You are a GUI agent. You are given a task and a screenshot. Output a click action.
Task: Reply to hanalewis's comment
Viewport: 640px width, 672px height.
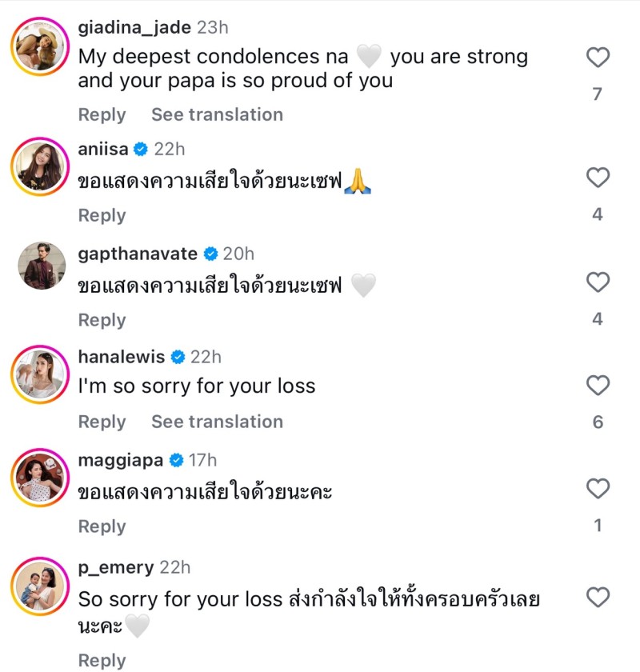[x=102, y=422]
